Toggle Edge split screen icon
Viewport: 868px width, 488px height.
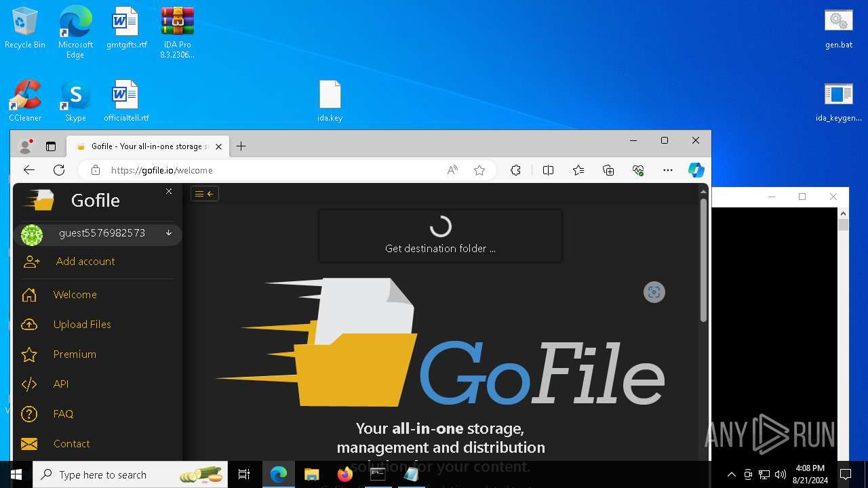(x=549, y=170)
